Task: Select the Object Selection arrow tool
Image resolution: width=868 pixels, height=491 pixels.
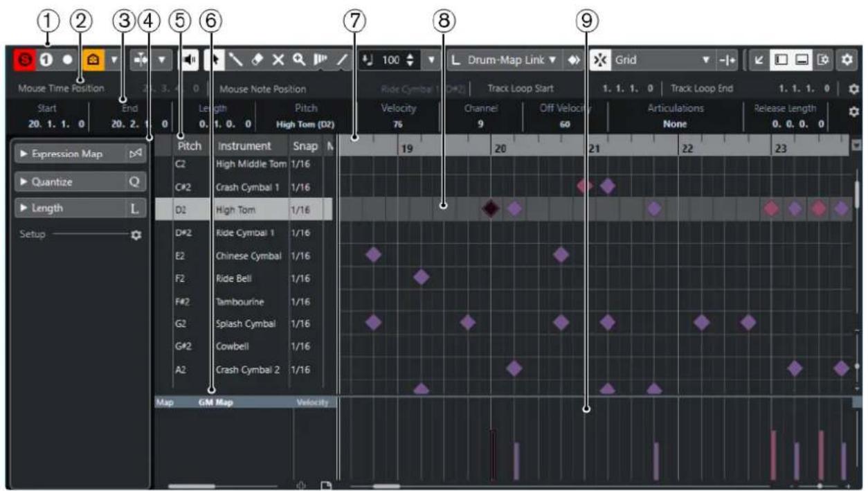Action: point(216,60)
